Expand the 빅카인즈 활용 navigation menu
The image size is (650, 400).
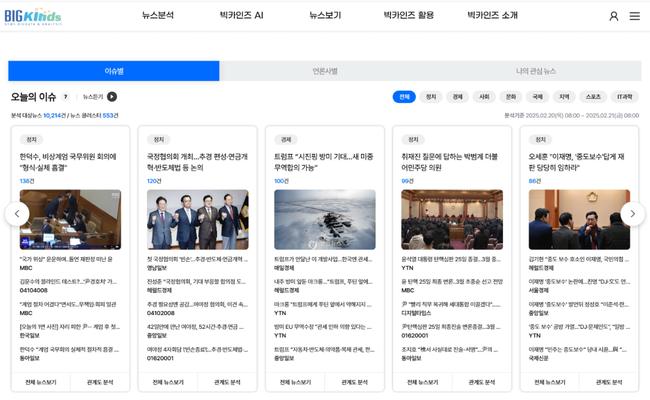(409, 16)
